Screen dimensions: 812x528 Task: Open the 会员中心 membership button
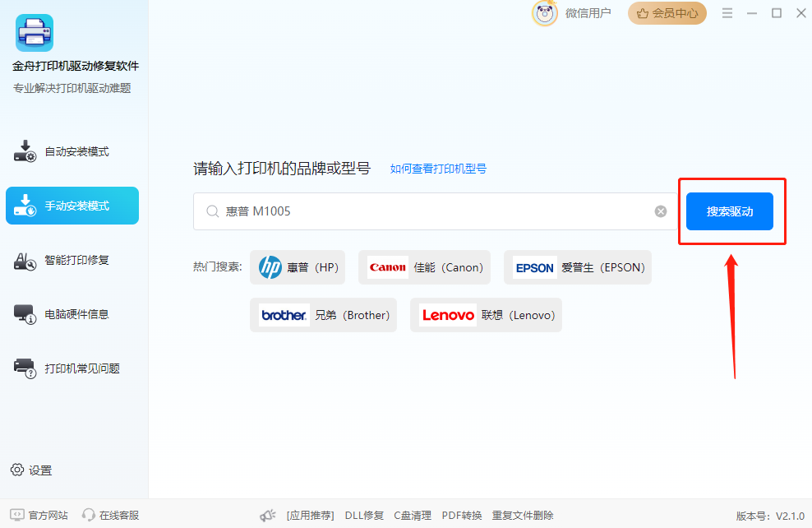tap(667, 13)
